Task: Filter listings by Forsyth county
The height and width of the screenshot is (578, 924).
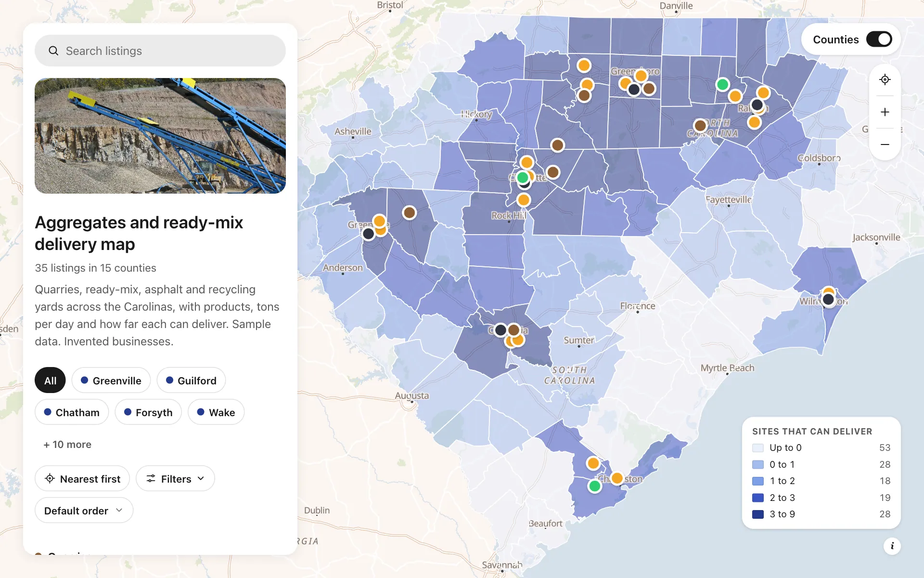Action: 148,412
